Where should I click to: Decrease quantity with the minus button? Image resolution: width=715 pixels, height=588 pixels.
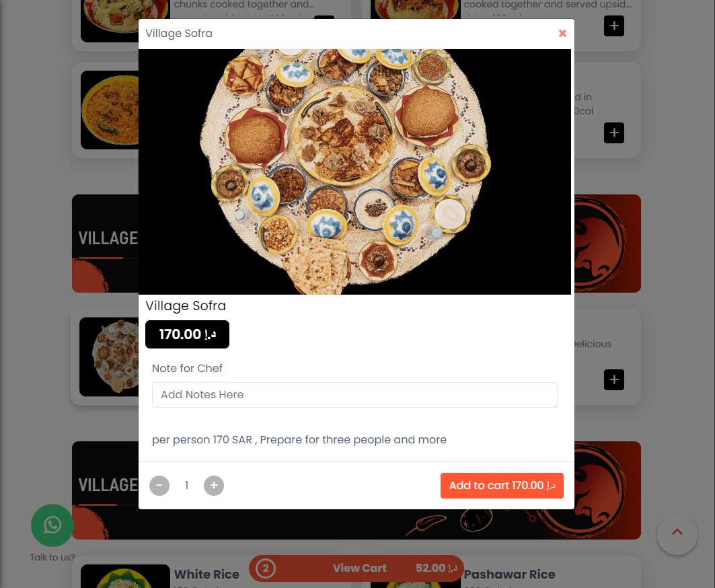[x=159, y=485]
